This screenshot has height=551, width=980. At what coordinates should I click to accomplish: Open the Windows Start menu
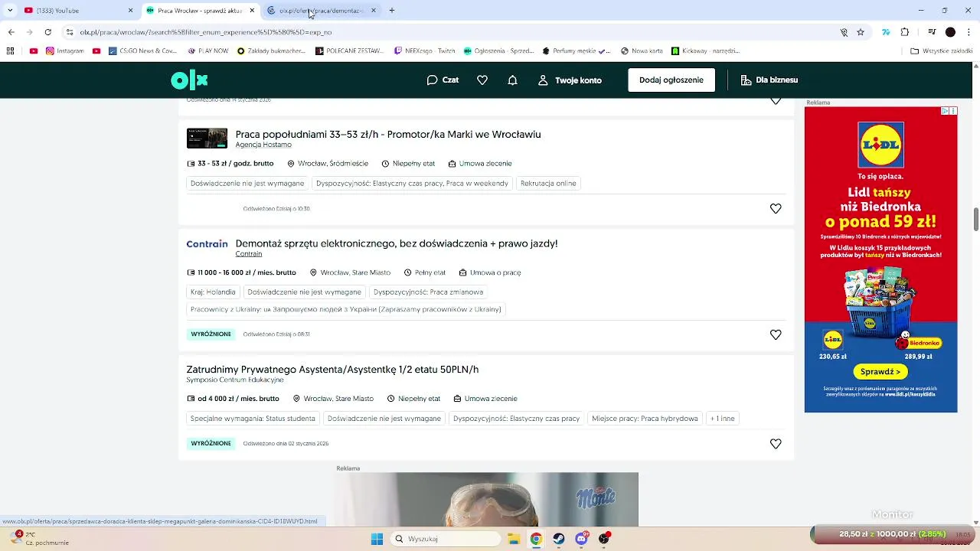coord(377,539)
